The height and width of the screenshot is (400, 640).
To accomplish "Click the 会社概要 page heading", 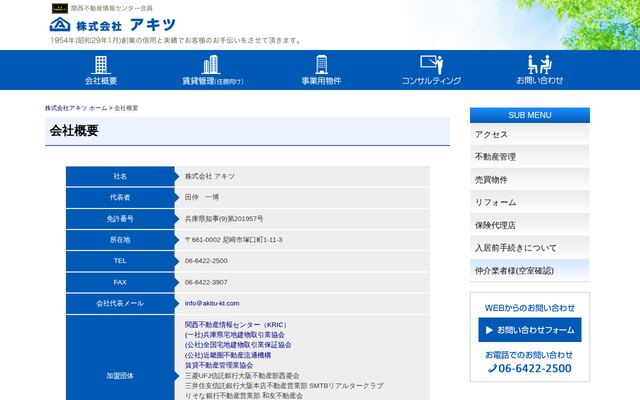I will click(x=74, y=131).
